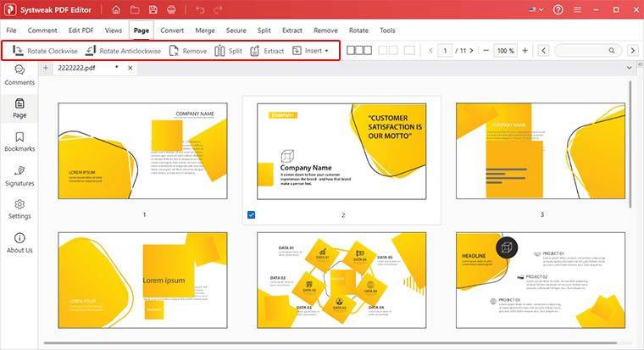Open the Comment tab

point(42,31)
